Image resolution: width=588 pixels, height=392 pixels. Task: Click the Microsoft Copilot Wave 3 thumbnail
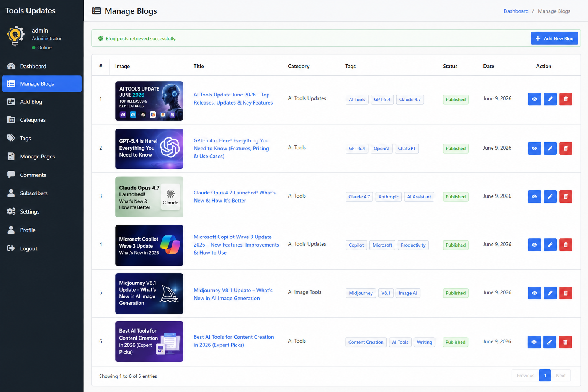tap(149, 245)
